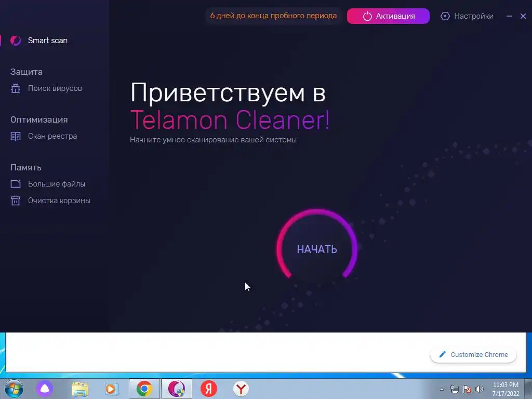
Task: Click the Telamon Cleaner! title text
Action: (x=230, y=120)
